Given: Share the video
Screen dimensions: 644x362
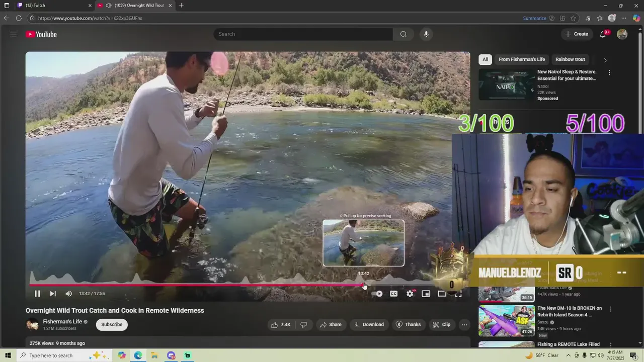Looking at the screenshot, I should (x=331, y=325).
